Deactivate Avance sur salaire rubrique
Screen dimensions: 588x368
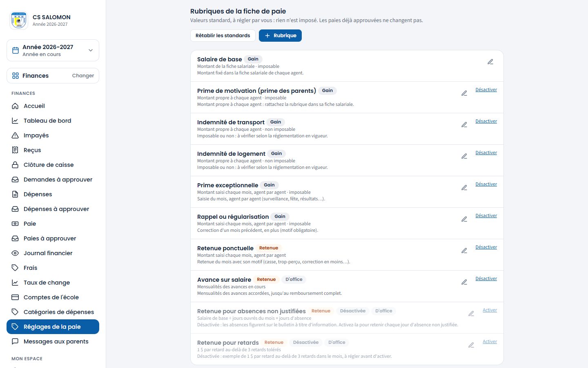[486, 278]
